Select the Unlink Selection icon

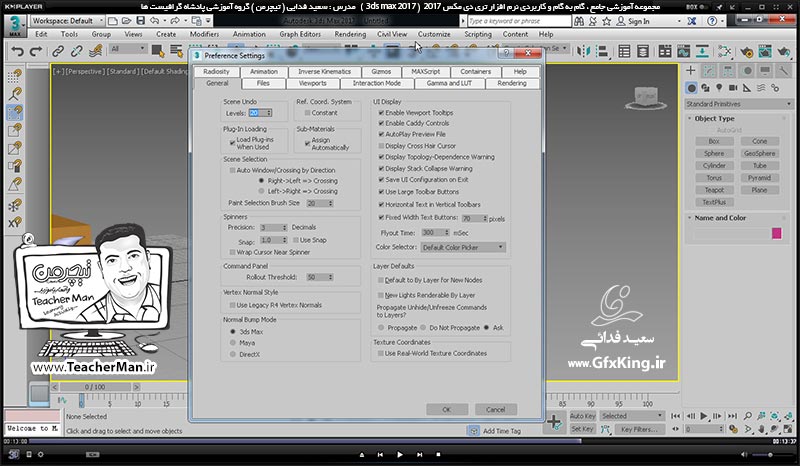[x=77, y=51]
